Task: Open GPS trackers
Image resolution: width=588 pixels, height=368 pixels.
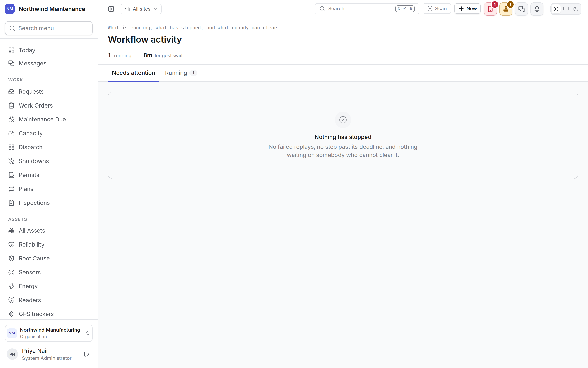Action: (x=49, y=314)
